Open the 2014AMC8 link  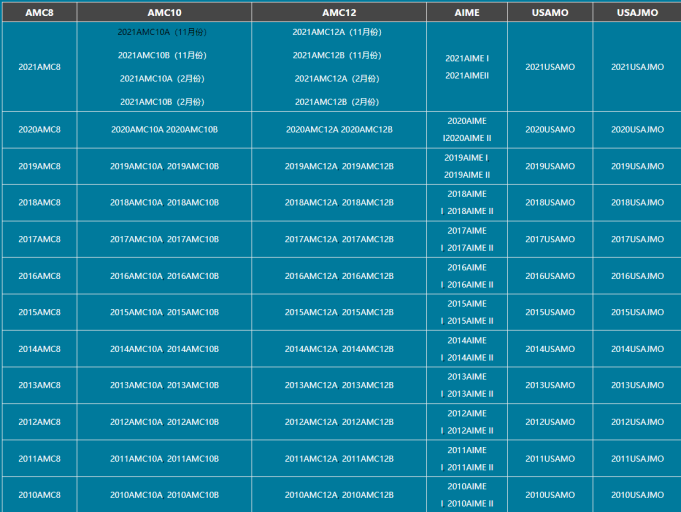[39, 349]
